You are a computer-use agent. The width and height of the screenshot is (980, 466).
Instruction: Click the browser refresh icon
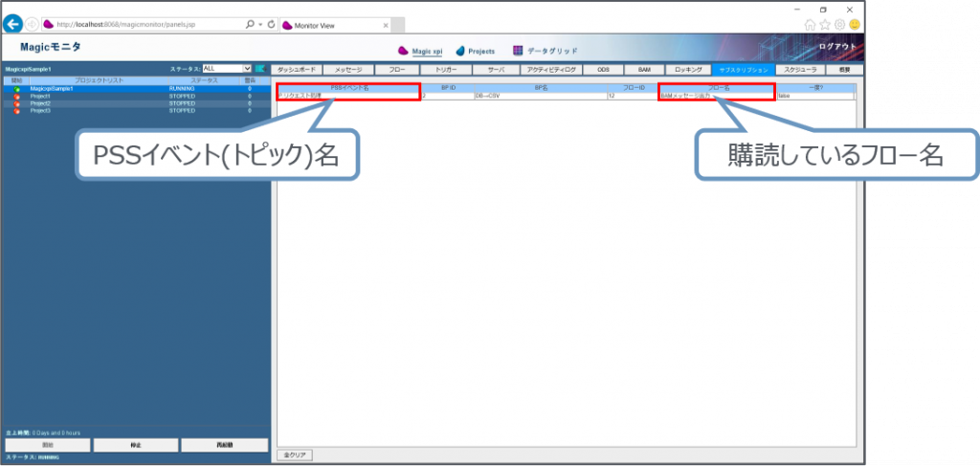pyautogui.click(x=271, y=23)
